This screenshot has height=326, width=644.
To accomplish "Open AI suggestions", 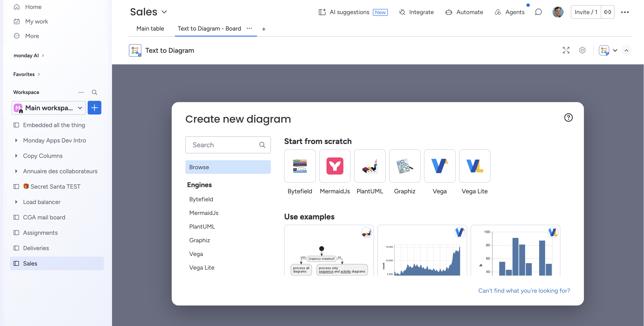I will tap(353, 12).
